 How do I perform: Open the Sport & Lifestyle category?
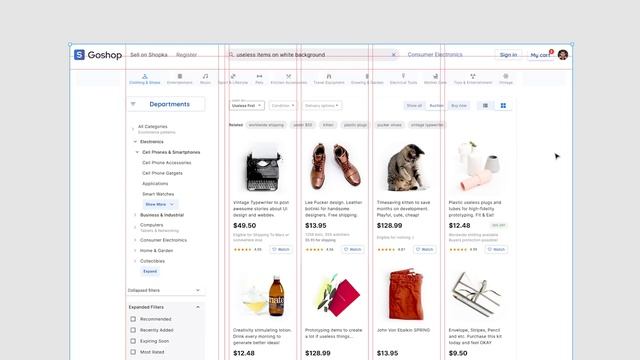233,79
